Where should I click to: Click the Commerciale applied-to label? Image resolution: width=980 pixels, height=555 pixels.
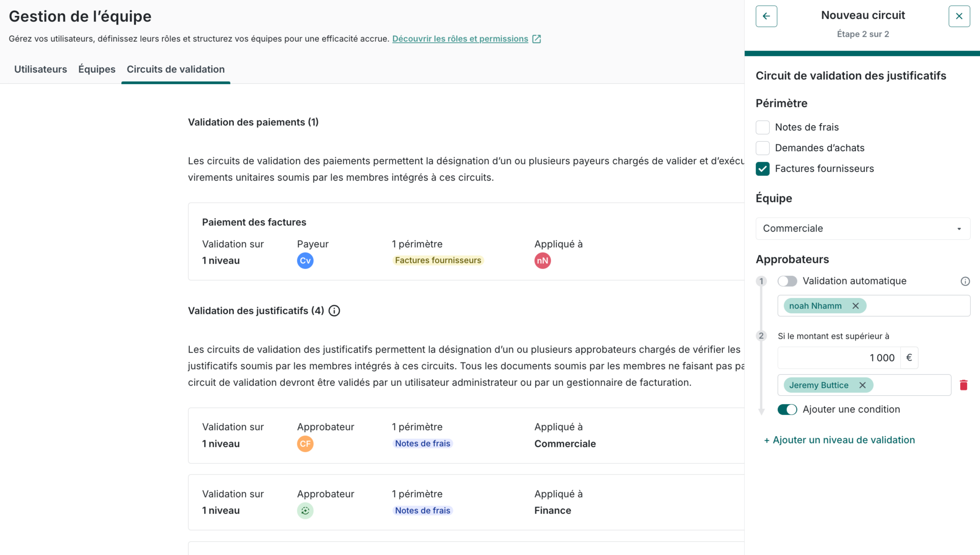coord(565,443)
